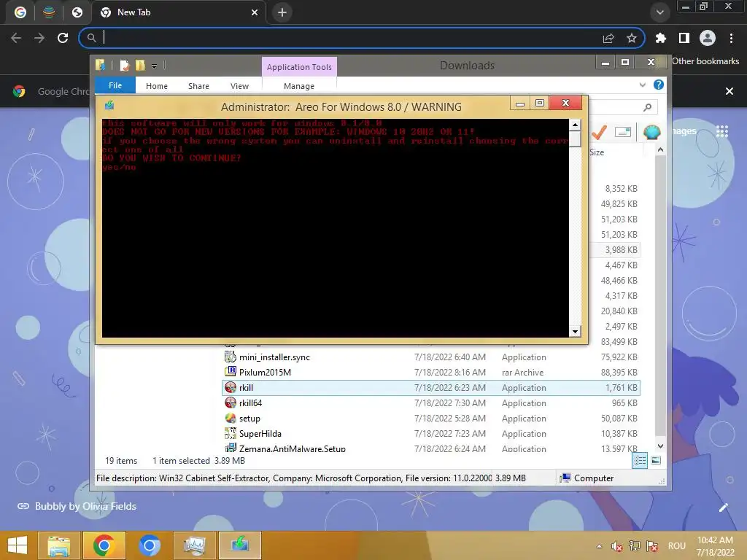Image resolution: width=747 pixels, height=560 pixels.
Task: Switch to the View ribbon tab
Action: [239, 86]
